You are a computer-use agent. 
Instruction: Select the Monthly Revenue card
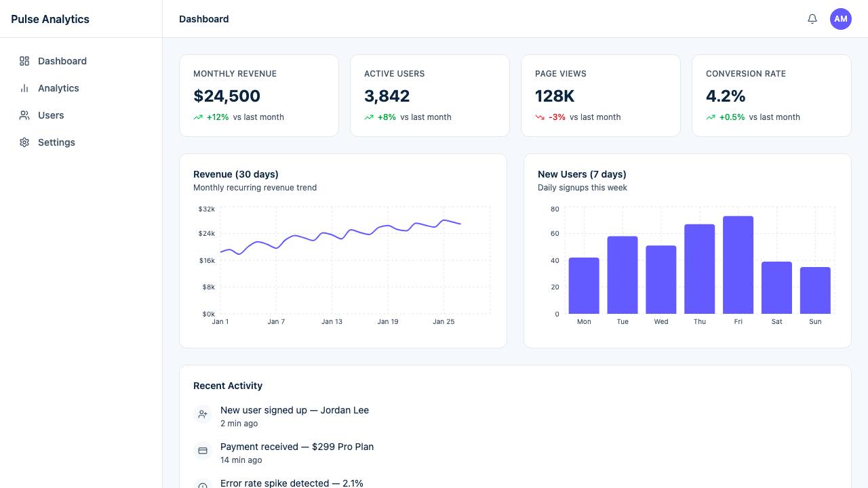[259, 96]
